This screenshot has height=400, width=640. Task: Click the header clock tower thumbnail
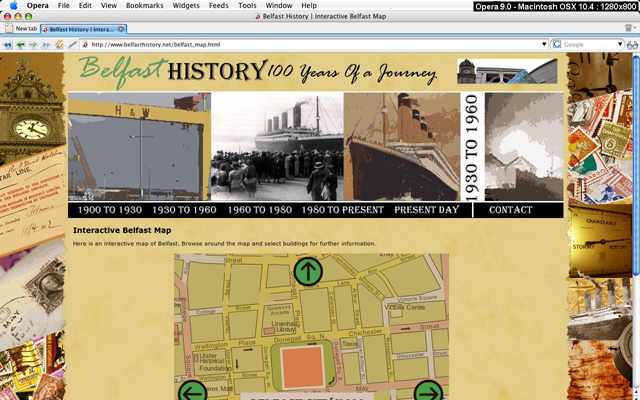click(x=507, y=71)
